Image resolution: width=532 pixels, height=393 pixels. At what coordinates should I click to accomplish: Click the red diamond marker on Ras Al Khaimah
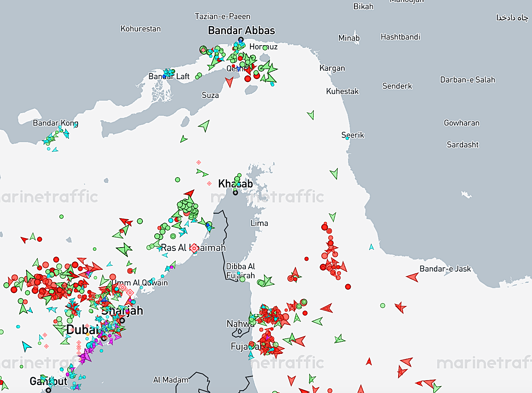point(194,248)
